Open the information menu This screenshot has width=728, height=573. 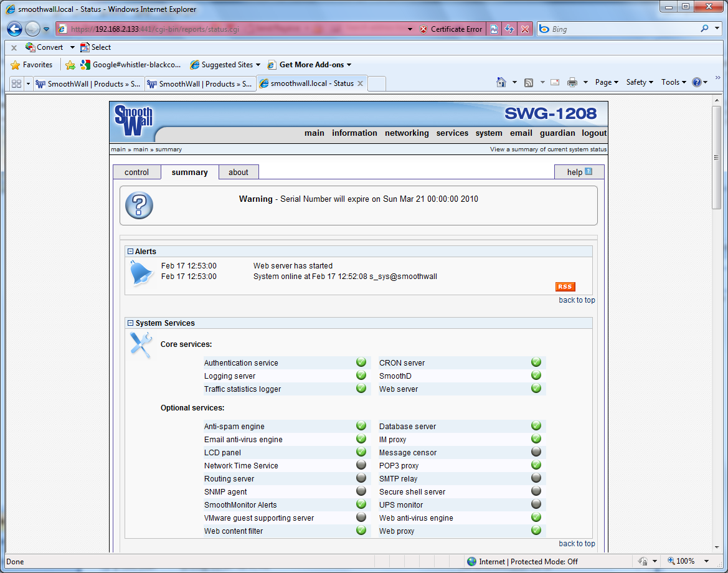354,133
